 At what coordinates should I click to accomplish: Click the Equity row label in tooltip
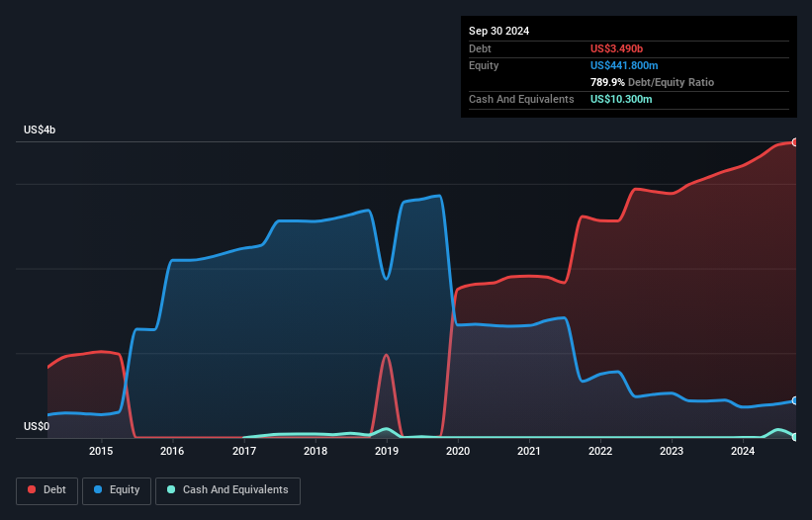click(484, 65)
